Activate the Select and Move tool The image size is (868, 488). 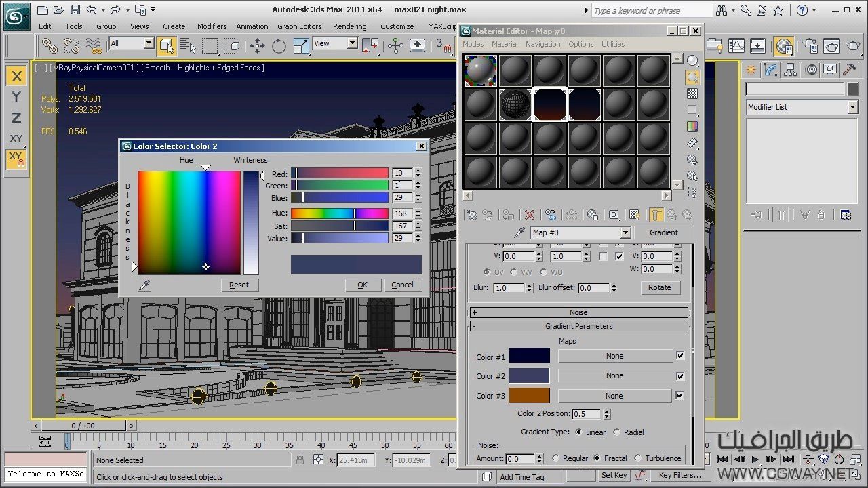(x=257, y=45)
